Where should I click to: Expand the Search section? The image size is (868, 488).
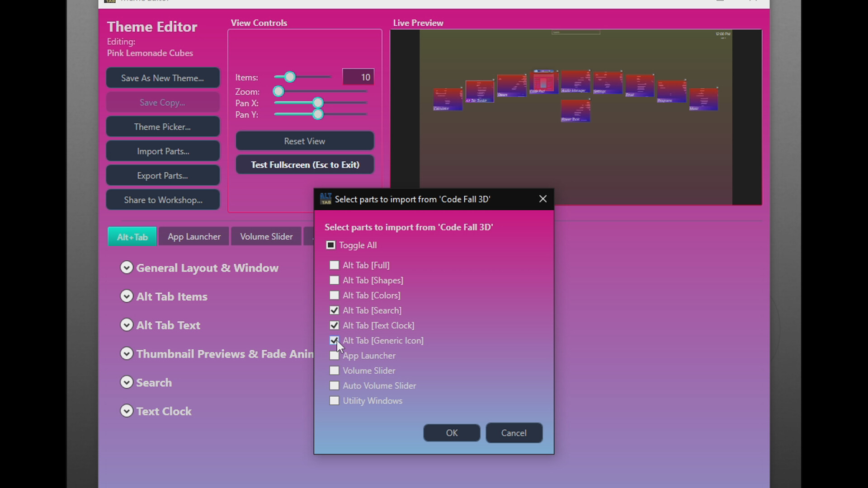point(126,382)
